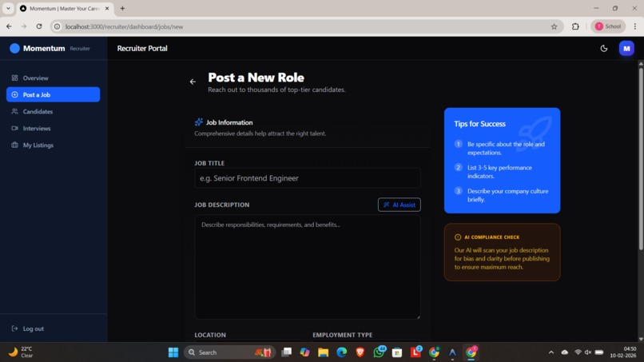Click the Post a New Role heading
The height and width of the screenshot is (362, 644).
[x=256, y=78]
